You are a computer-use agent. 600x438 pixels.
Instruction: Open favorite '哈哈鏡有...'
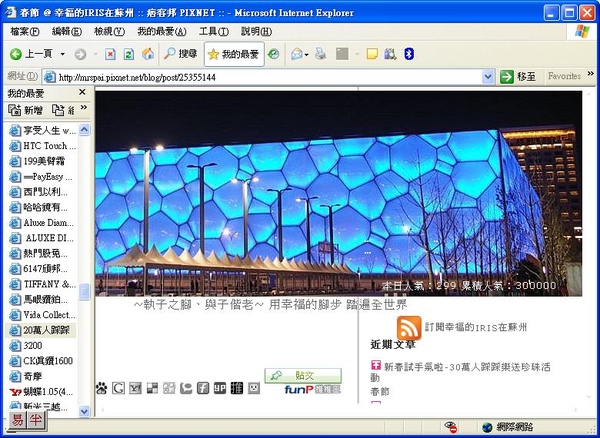pos(38,207)
